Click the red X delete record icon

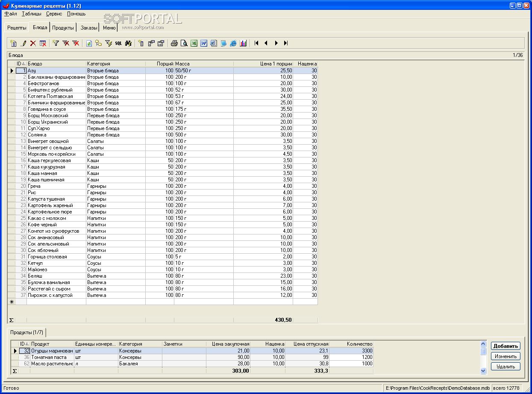pos(33,43)
